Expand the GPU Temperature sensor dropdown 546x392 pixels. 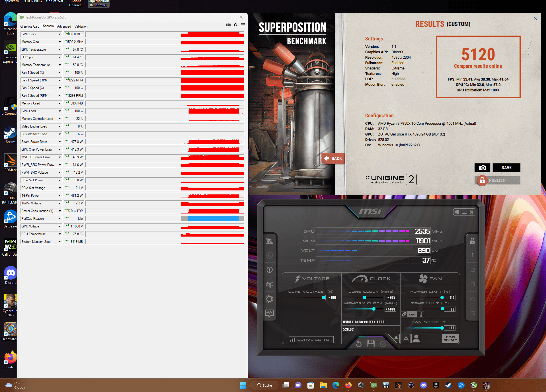pos(59,50)
